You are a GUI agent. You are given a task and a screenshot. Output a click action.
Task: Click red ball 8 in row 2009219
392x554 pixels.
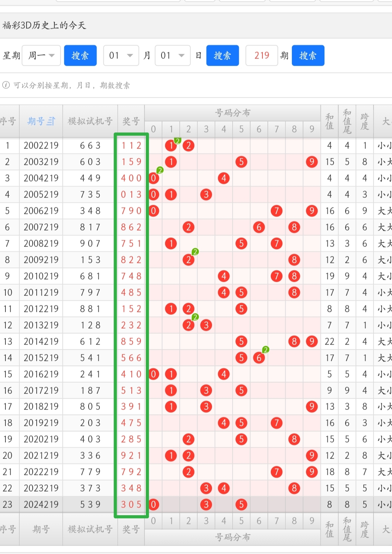(x=294, y=260)
